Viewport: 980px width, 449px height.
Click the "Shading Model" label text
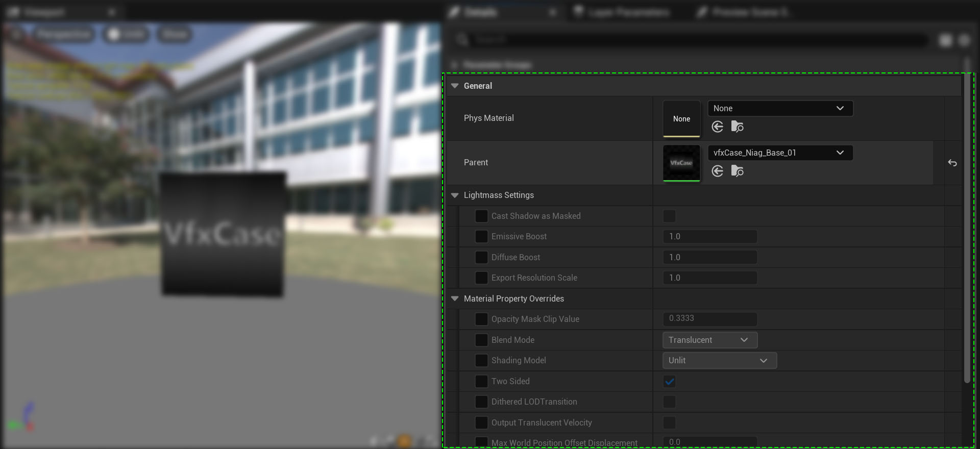click(x=519, y=360)
